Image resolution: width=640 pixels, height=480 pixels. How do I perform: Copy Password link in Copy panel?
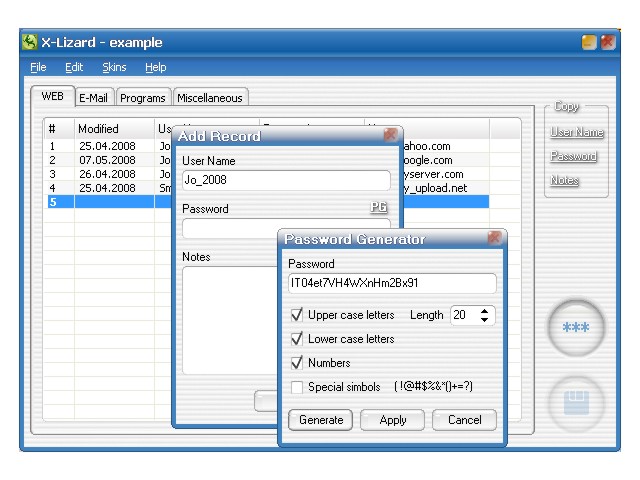pos(573,156)
